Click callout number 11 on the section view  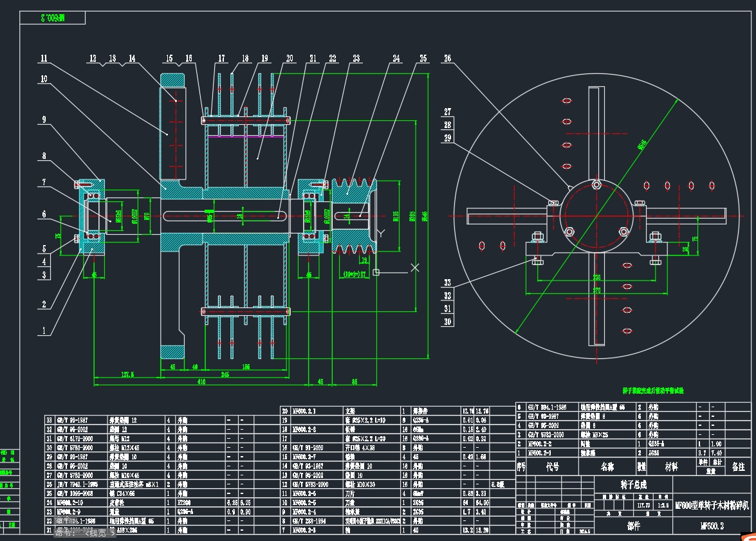click(44, 59)
